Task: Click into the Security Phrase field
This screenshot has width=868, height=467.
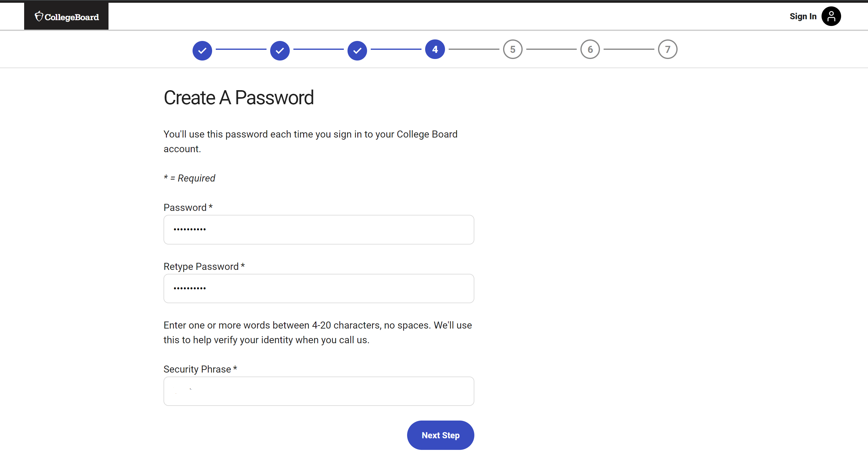Action: 319,391
